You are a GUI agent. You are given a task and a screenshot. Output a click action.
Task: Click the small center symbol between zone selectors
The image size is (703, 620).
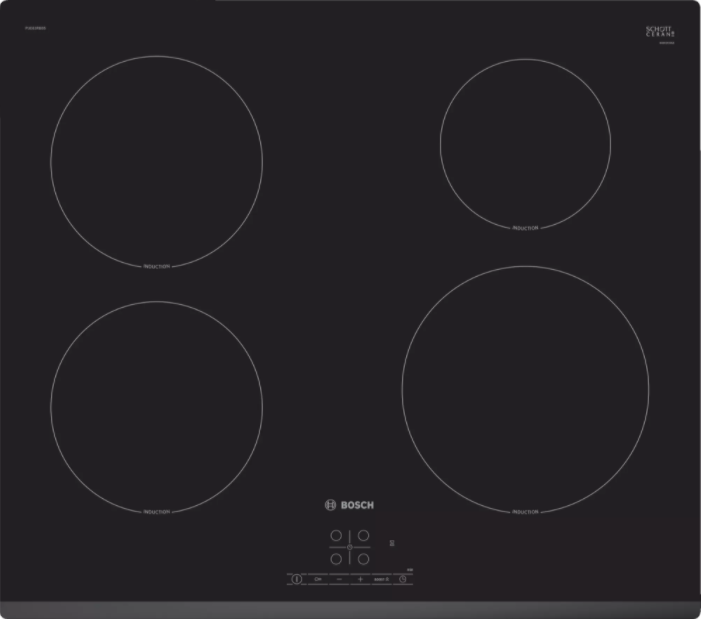click(x=350, y=548)
